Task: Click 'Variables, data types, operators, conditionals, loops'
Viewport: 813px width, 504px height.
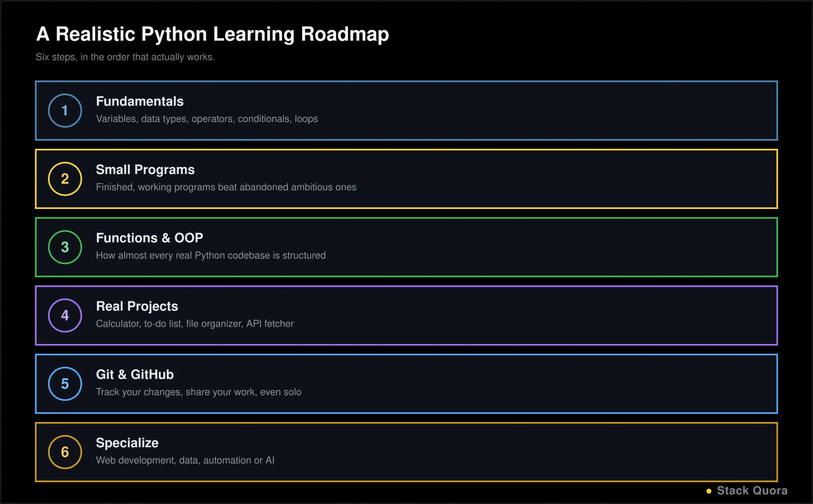Action: (207, 119)
